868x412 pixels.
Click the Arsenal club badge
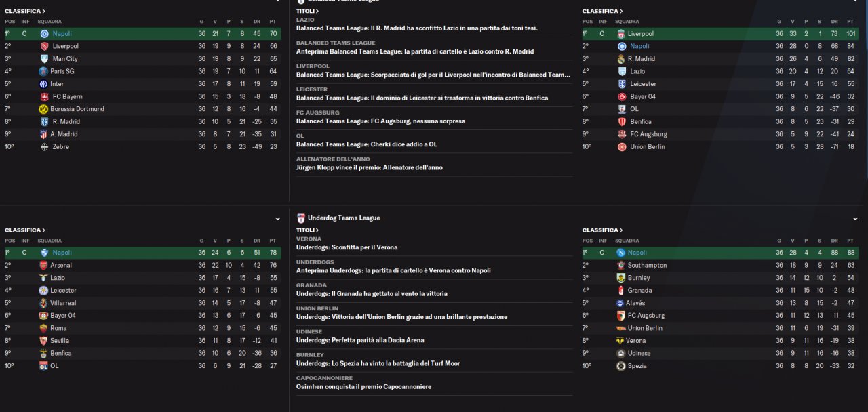tap(44, 266)
